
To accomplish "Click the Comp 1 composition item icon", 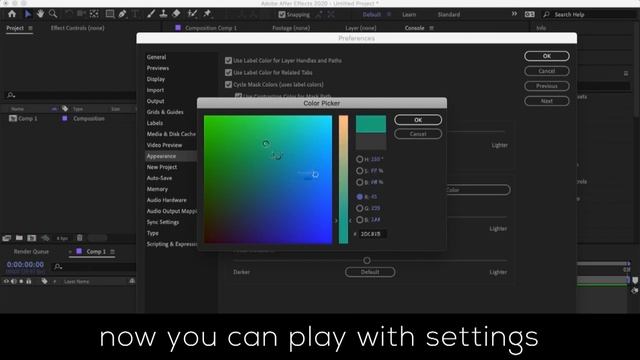I will tap(13, 118).
